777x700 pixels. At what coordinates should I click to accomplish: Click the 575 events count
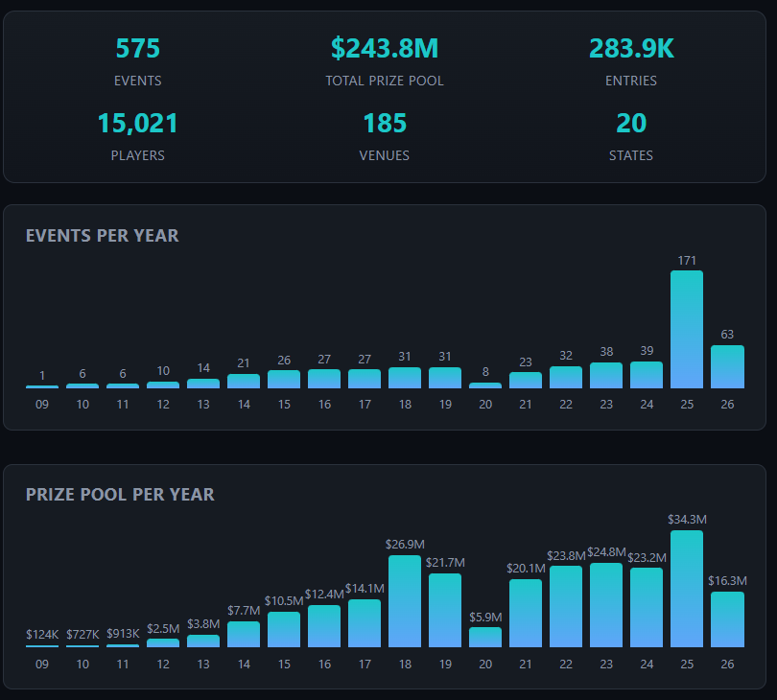pyautogui.click(x=138, y=49)
